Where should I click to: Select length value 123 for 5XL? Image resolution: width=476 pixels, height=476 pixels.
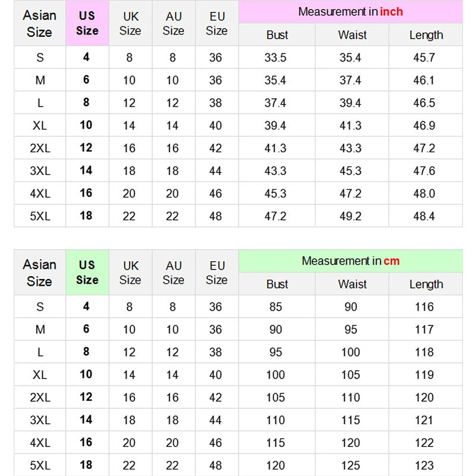(x=424, y=465)
